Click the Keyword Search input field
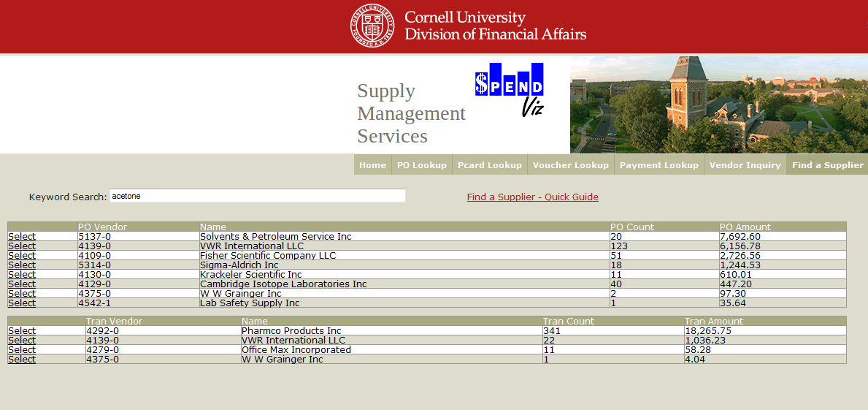868x410 pixels. click(258, 196)
